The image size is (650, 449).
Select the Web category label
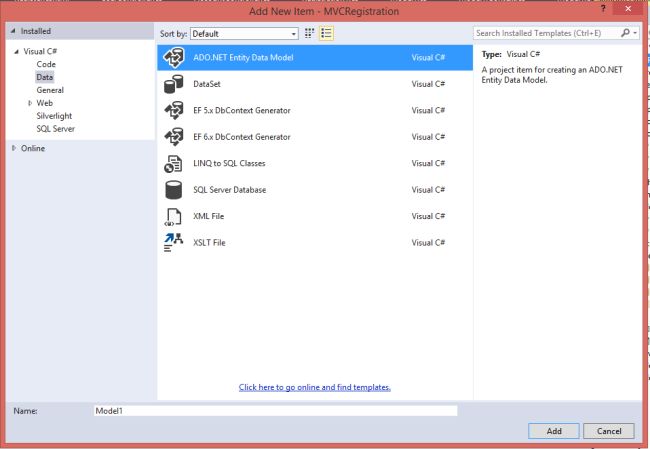pos(45,103)
